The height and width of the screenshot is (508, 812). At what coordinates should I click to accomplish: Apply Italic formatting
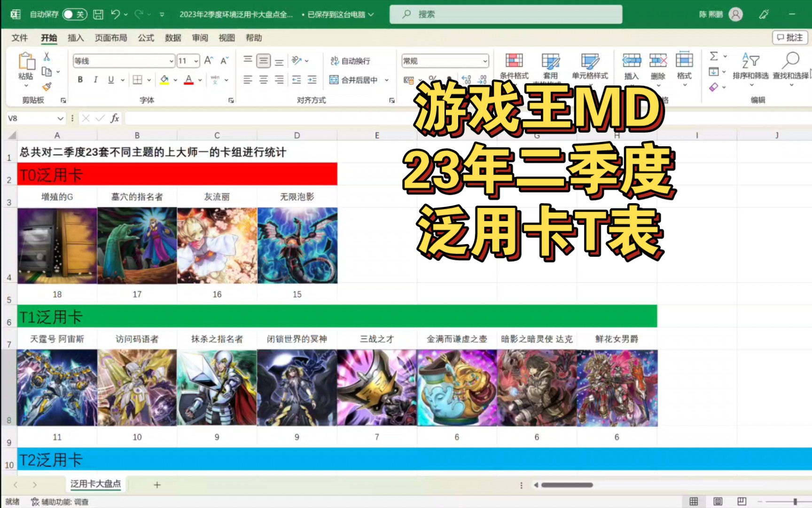coord(95,79)
